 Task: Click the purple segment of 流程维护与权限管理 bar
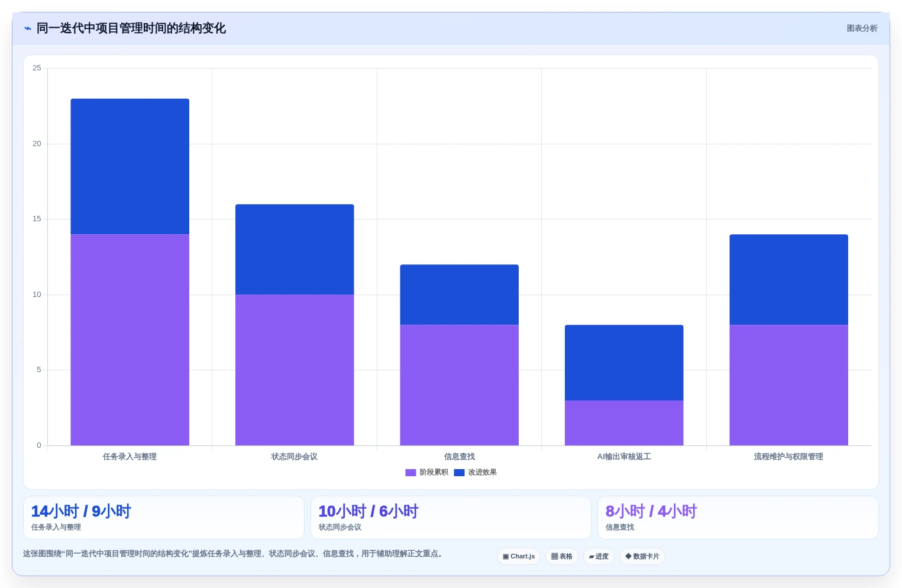click(789, 385)
